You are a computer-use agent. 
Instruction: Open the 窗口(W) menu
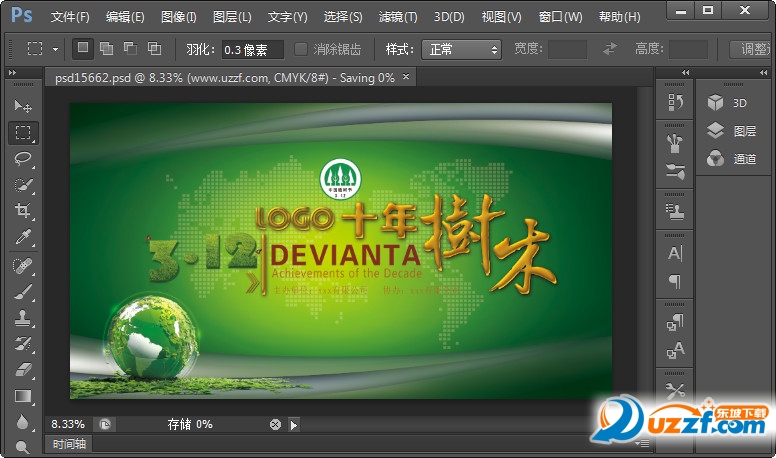560,17
